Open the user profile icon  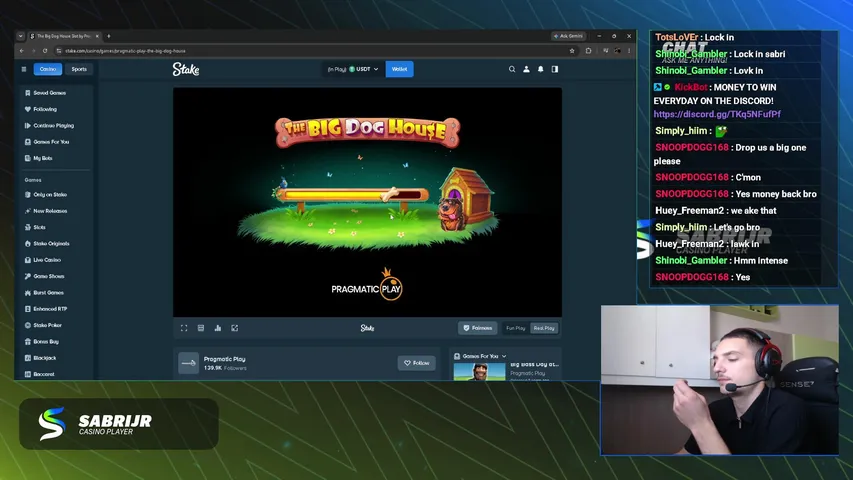[x=526, y=69]
